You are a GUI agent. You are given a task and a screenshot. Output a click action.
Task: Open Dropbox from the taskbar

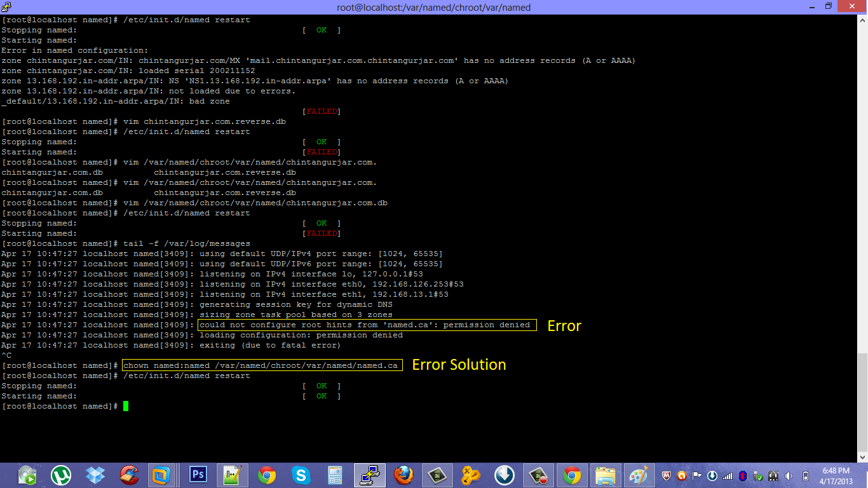pyautogui.click(x=95, y=475)
